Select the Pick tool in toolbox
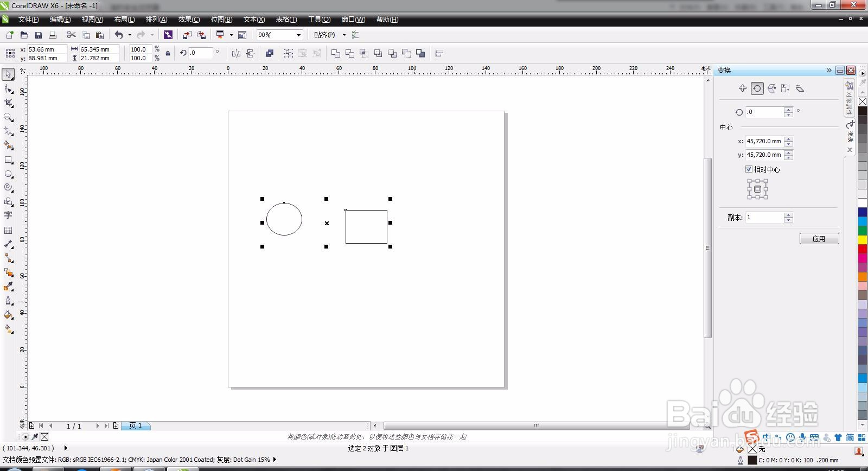868x471 pixels. point(8,74)
